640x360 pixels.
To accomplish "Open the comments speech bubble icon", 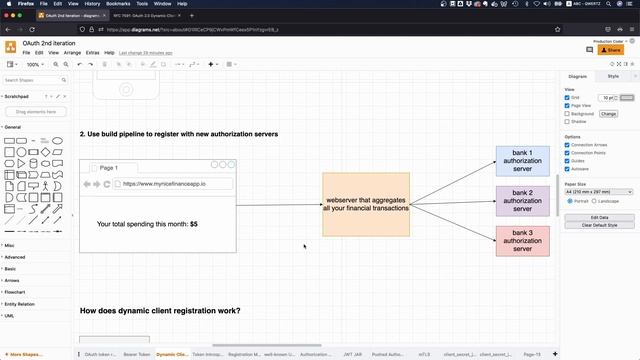I will [x=589, y=50].
